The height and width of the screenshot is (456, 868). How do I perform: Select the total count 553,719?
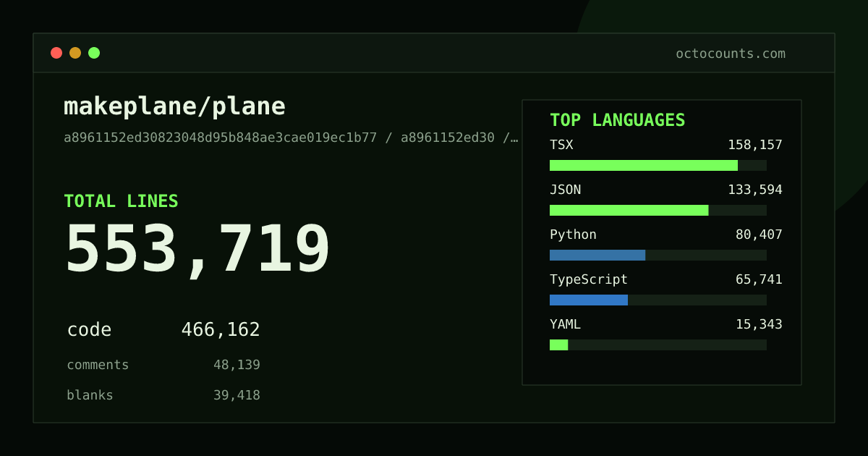pyautogui.click(x=197, y=250)
